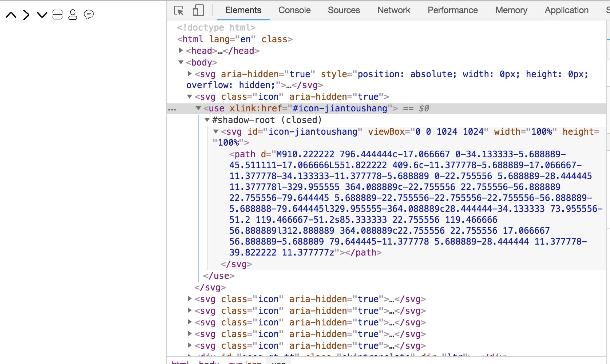Click the user profile icon on the page
This screenshot has height=364, width=610.
(x=73, y=15)
